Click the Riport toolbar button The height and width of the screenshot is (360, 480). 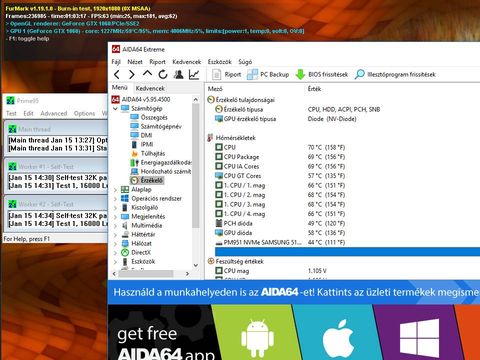(x=227, y=74)
